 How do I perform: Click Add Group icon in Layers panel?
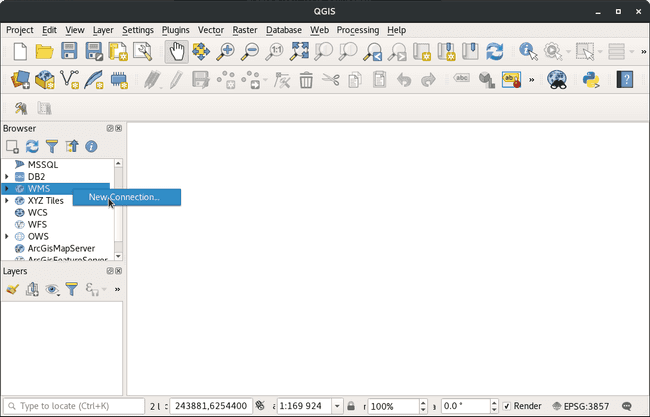[x=32, y=289]
